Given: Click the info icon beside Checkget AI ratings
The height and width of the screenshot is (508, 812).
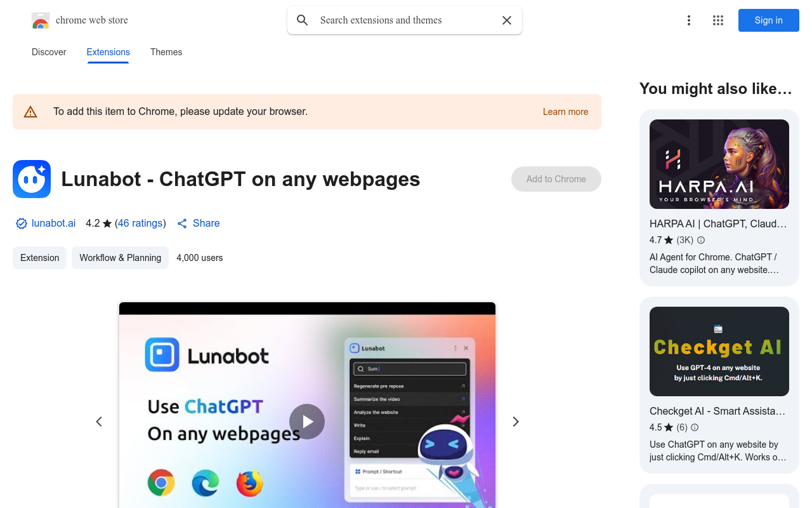Looking at the screenshot, I should [695, 427].
